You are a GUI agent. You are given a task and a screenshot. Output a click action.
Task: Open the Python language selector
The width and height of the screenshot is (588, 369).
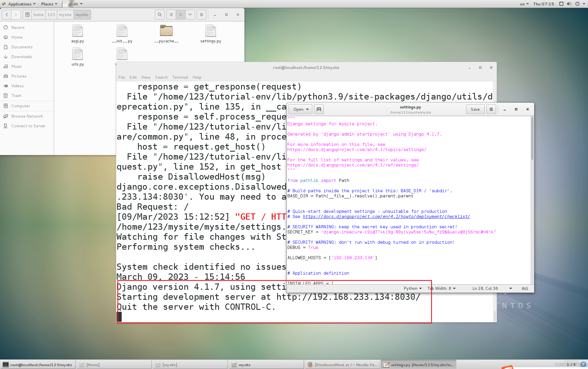[x=413, y=288]
